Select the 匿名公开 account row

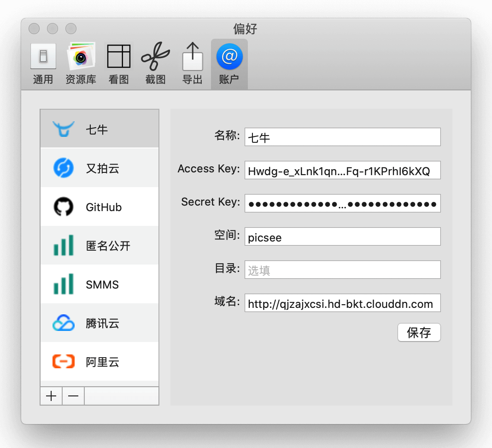coord(100,245)
